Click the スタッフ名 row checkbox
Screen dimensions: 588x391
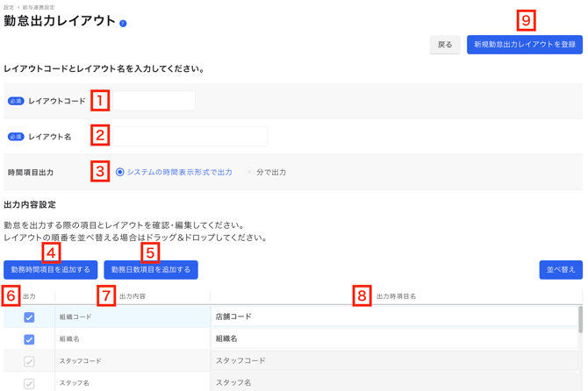(29, 382)
